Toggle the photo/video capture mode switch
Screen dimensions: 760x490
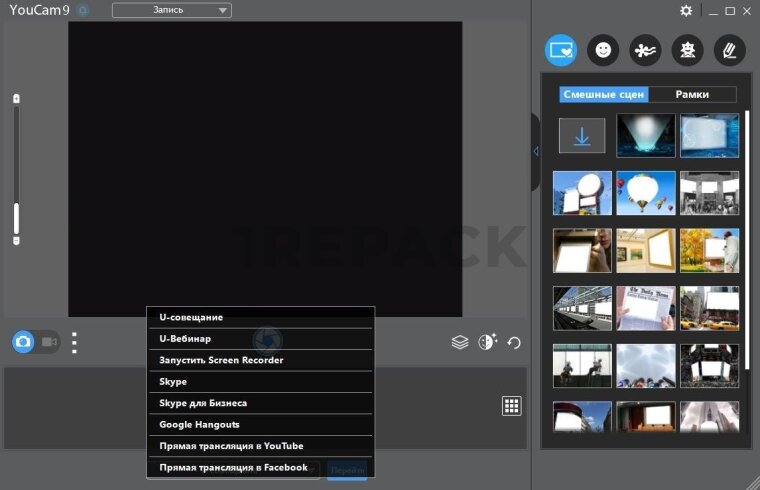click(36, 342)
